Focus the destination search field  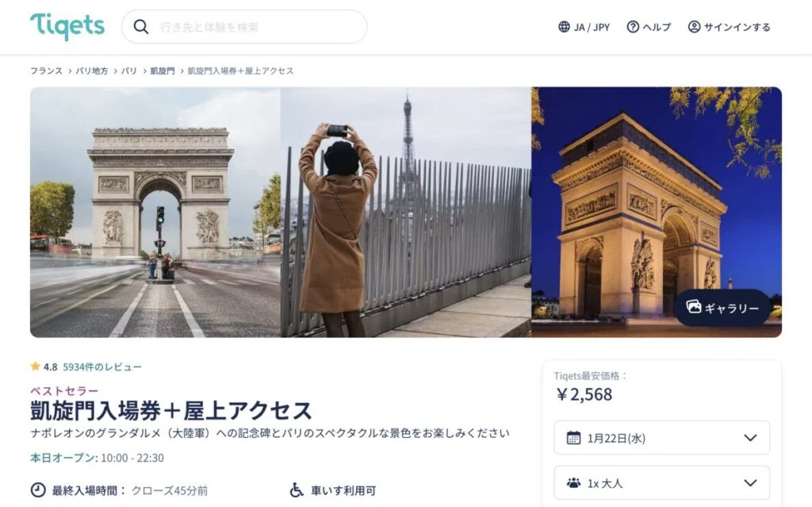[244, 27]
